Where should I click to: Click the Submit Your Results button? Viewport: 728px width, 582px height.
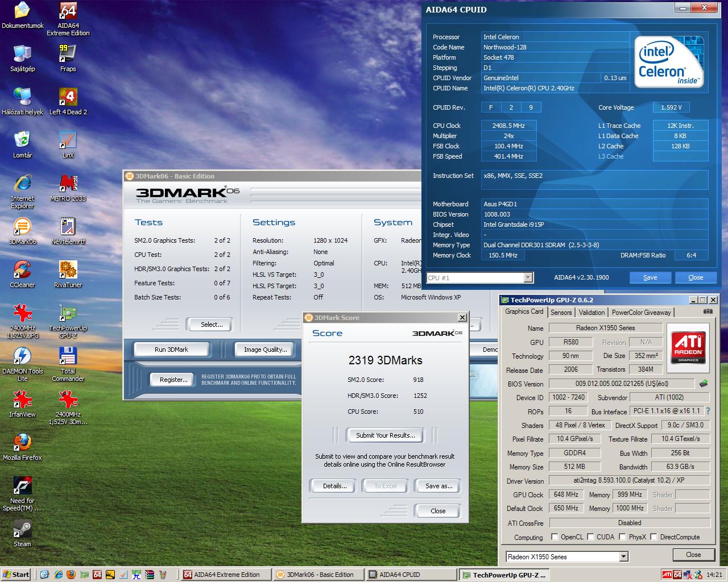pos(386,435)
